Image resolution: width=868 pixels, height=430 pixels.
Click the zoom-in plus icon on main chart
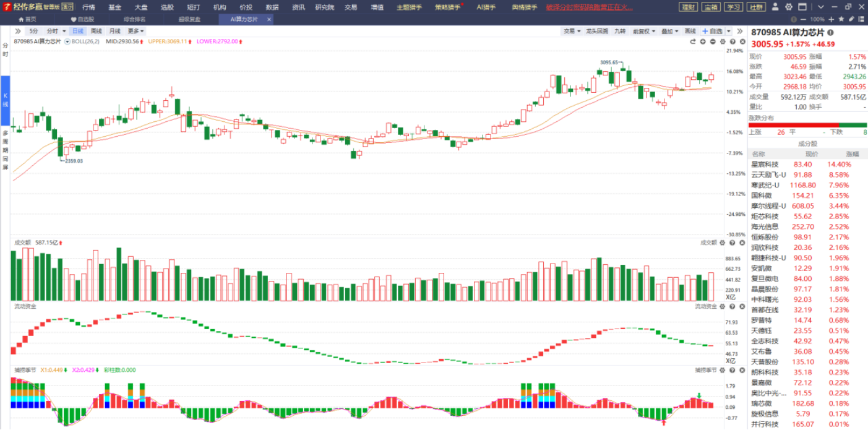tap(703, 41)
